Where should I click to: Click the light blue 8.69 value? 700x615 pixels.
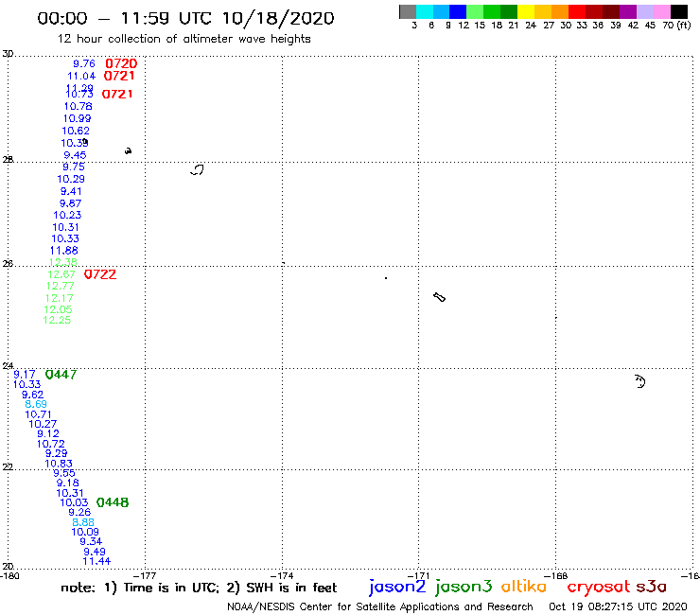click(36, 404)
